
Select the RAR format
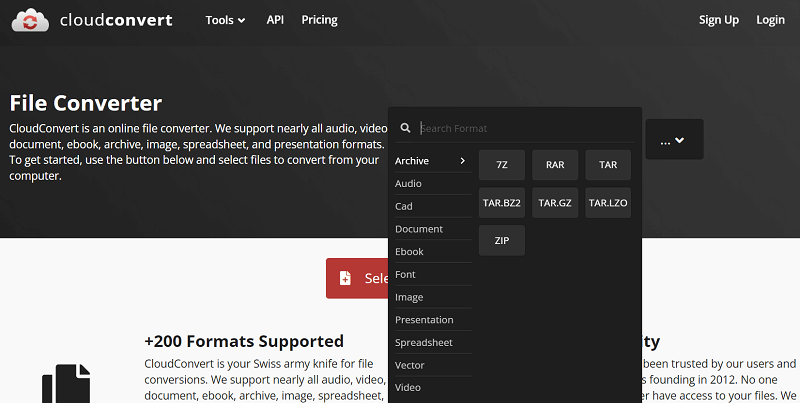click(555, 164)
